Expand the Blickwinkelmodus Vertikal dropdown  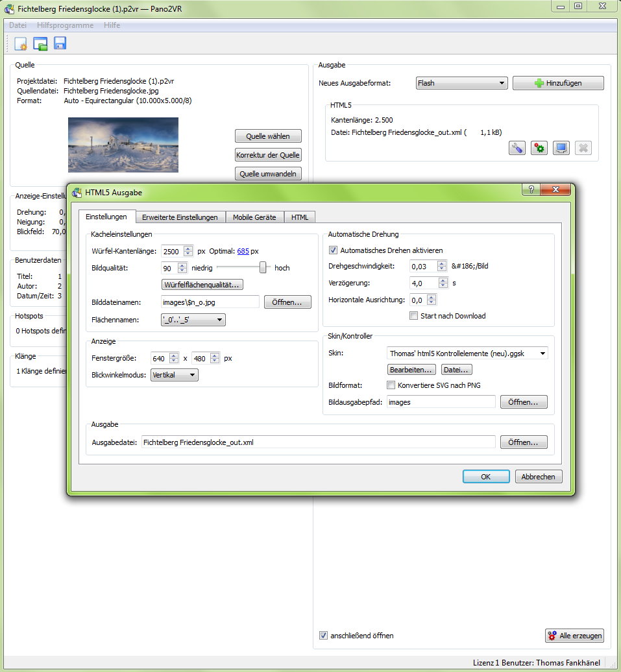pos(174,375)
